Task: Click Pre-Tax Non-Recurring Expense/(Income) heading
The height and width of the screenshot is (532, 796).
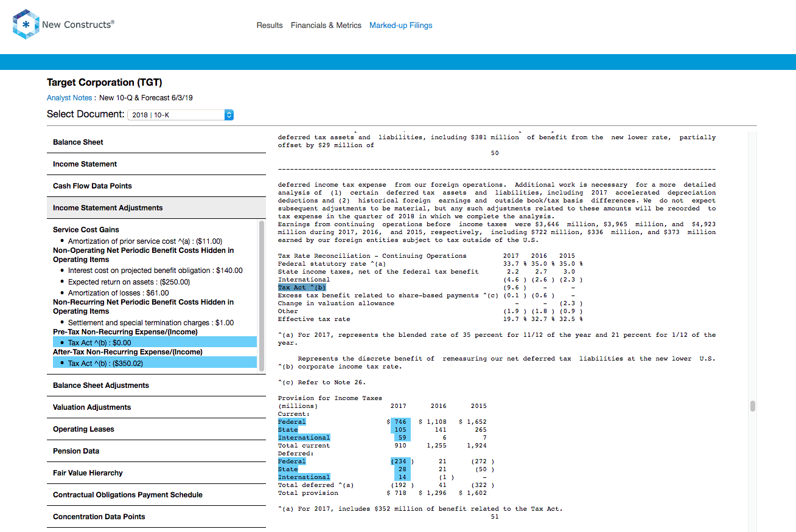Action: pos(125,332)
